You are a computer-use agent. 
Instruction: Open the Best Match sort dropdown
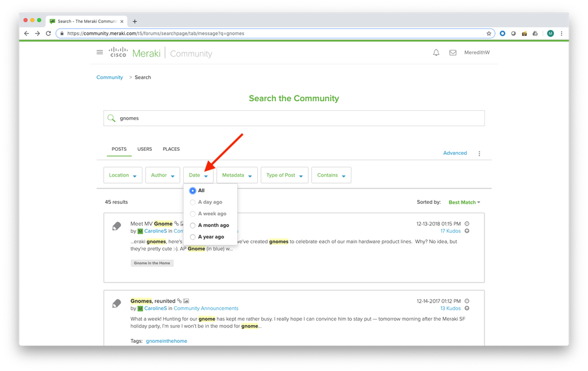tap(464, 203)
